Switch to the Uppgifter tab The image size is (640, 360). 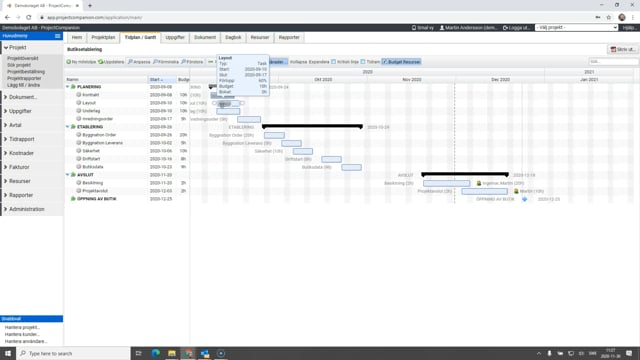click(175, 38)
